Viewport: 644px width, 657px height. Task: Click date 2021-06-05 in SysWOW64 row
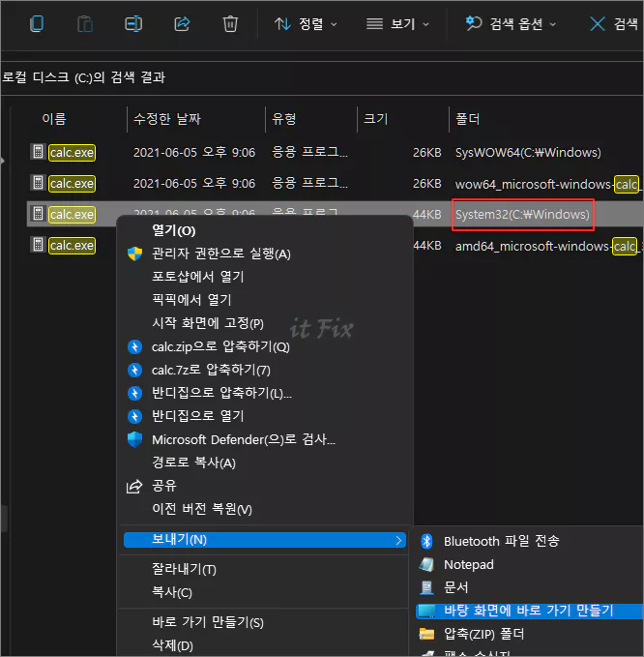pyautogui.click(x=194, y=153)
